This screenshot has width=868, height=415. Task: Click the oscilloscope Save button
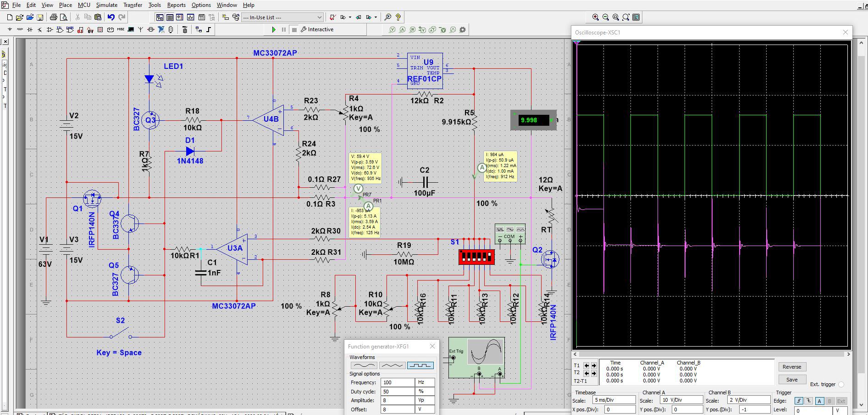791,380
